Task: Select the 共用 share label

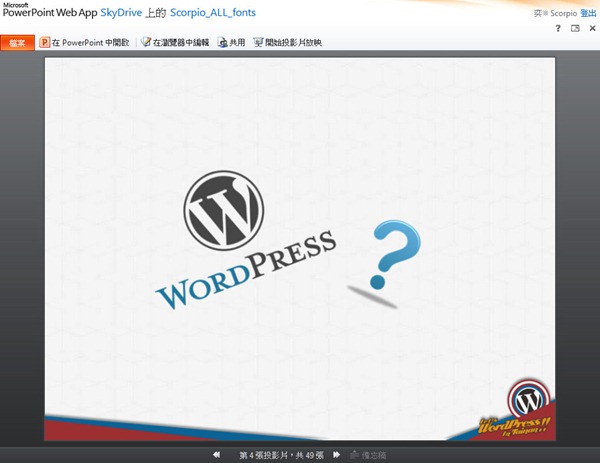Action: [237, 42]
